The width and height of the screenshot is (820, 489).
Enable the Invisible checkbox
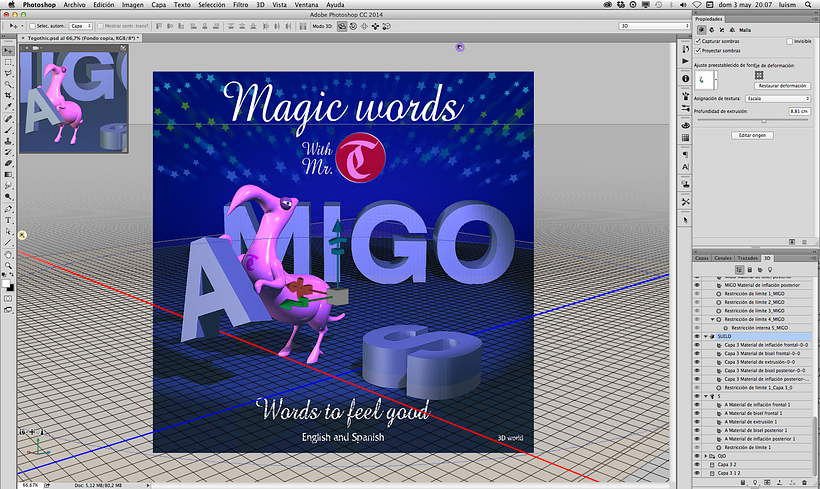pos(790,41)
